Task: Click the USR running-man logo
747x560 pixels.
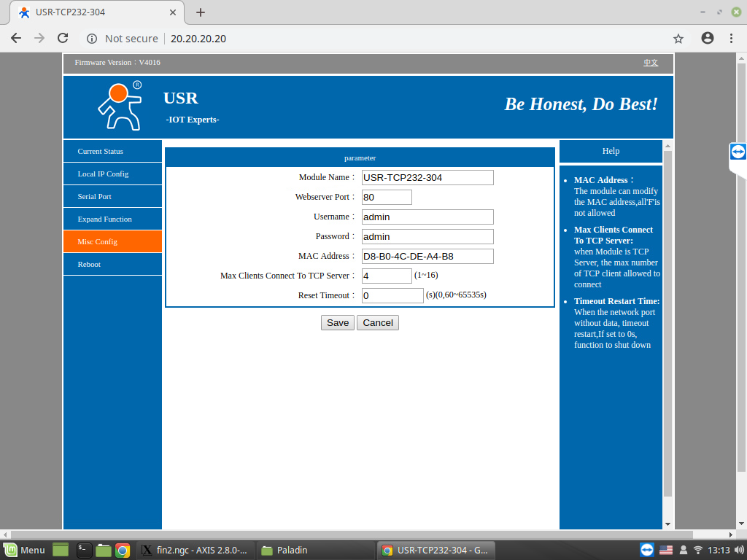Action: click(x=120, y=106)
